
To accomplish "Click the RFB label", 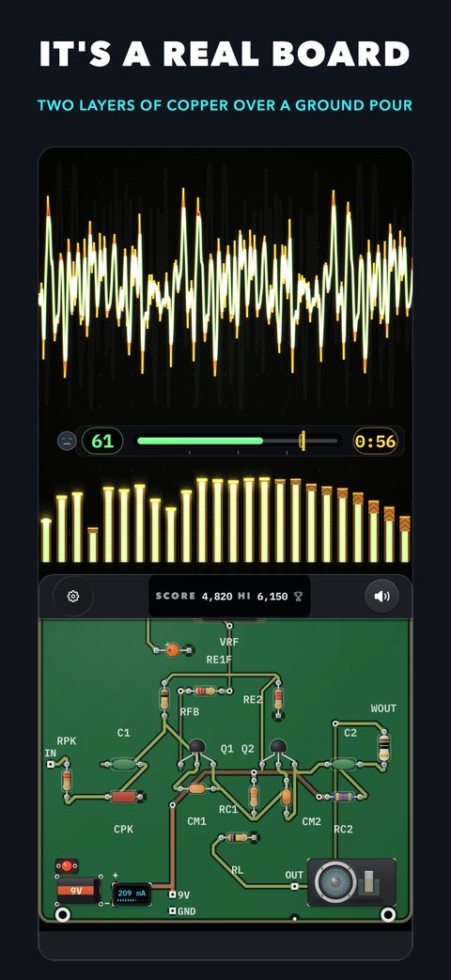I will tap(190, 711).
